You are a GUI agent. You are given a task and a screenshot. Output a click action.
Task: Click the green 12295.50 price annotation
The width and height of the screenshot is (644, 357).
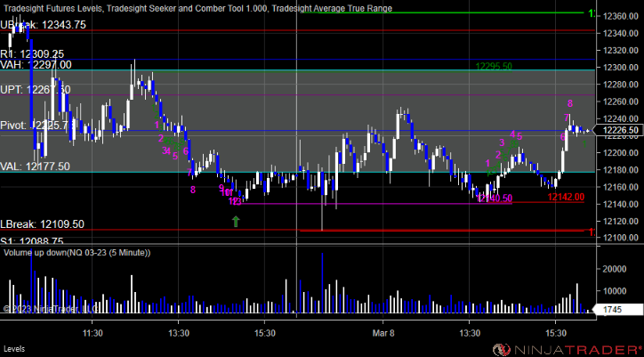[494, 66]
